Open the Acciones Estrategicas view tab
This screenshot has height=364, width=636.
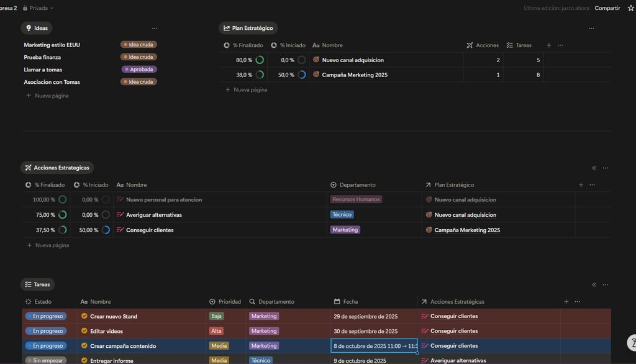click(x=57, y=168)
